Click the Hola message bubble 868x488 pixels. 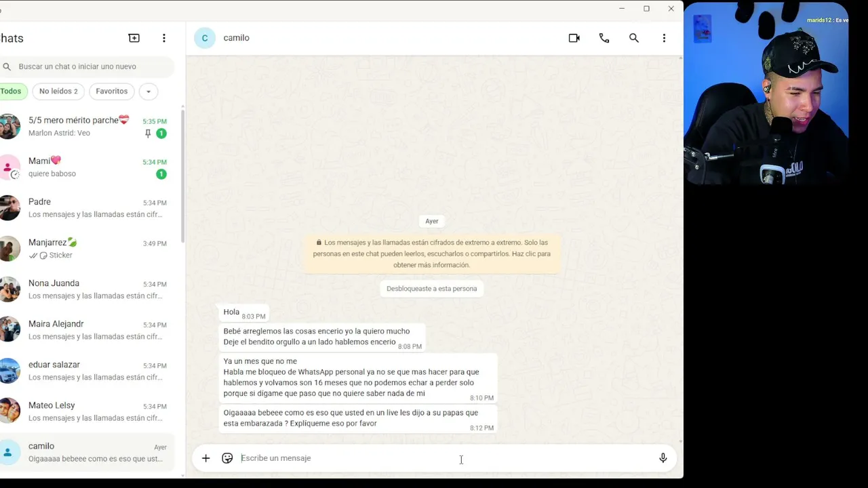click(243, 312)
